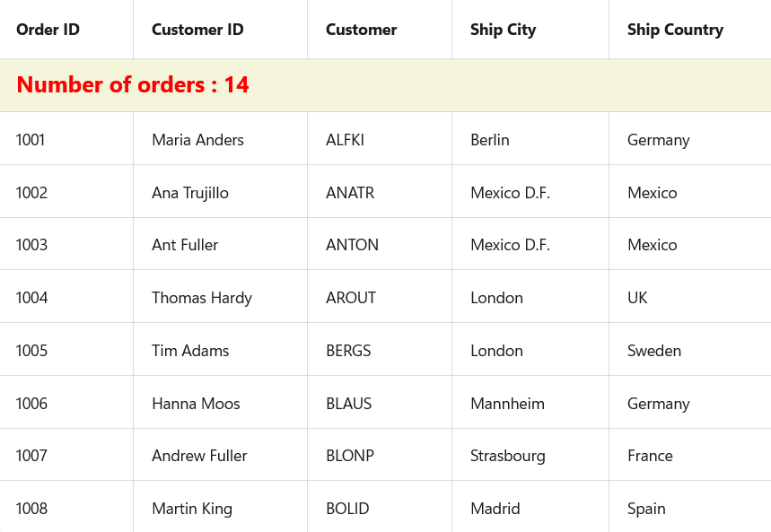771x532 pixels.
Task: Select the ANTON customer code cell
Action: pos(352,245)
